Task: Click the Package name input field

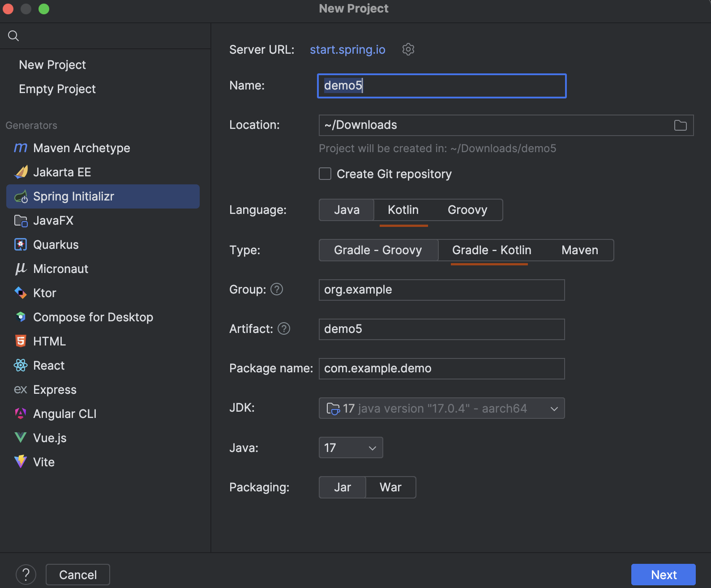Action: pyautogui.click(x=441, y=369)
